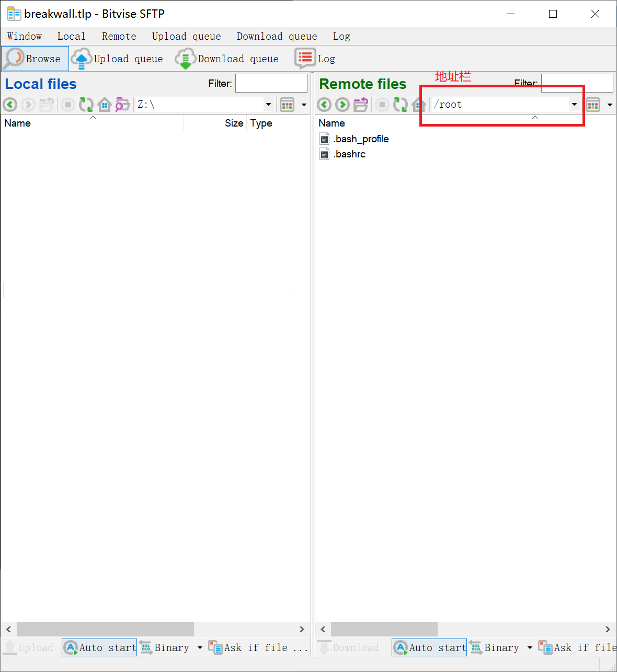
Task: Sort Local files by Type column
Action: [278, 123]
